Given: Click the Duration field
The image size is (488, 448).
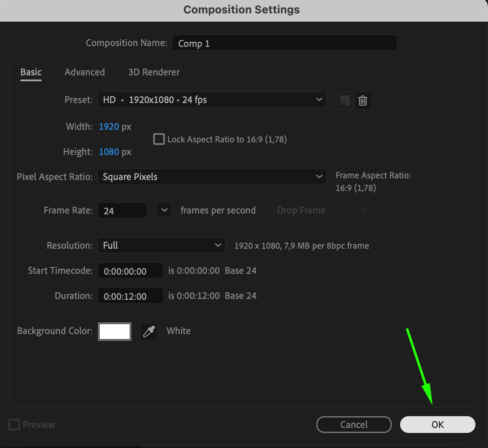Looking at the screenshot, I should point(130,296).
